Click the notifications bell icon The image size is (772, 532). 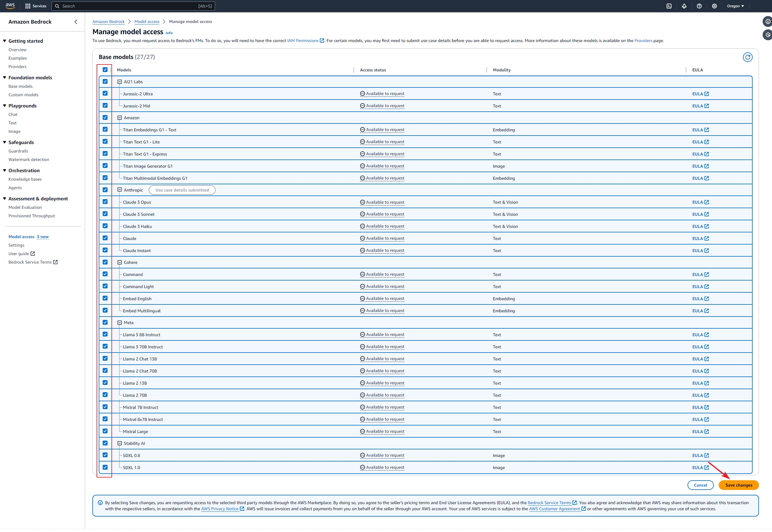[x=684, y=6]
